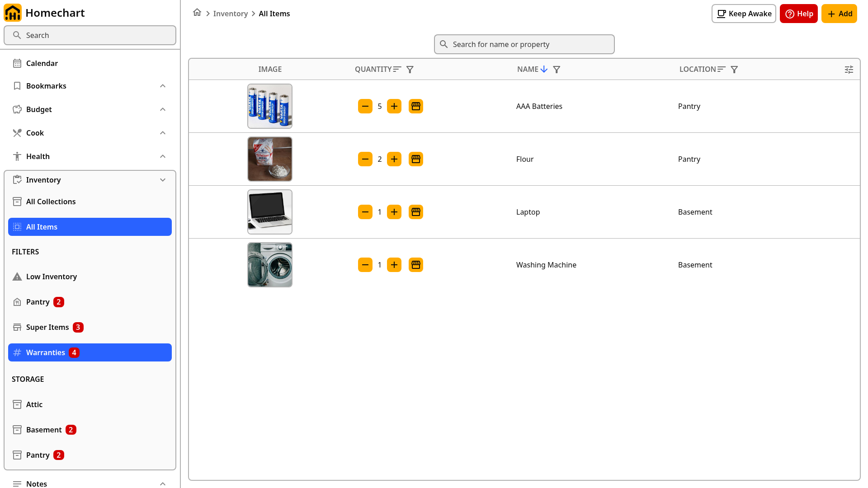Screen dimensions: 868x488
Task: Open the Help button
Action: pyautogui.click(x=798, y=14)
